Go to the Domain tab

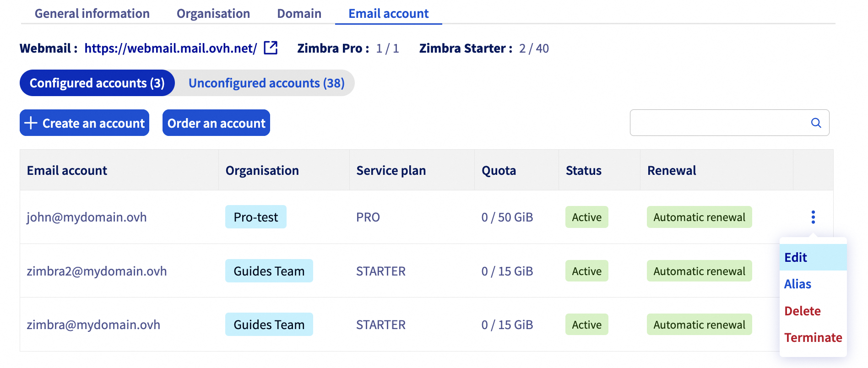pyautogui.click(x=299, y=13)
